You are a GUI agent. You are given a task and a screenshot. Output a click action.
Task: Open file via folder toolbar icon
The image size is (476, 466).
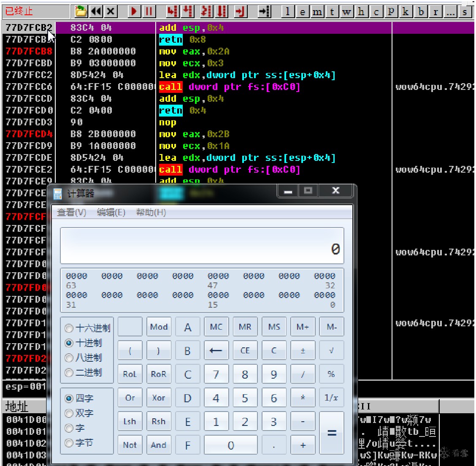point(81,11)
